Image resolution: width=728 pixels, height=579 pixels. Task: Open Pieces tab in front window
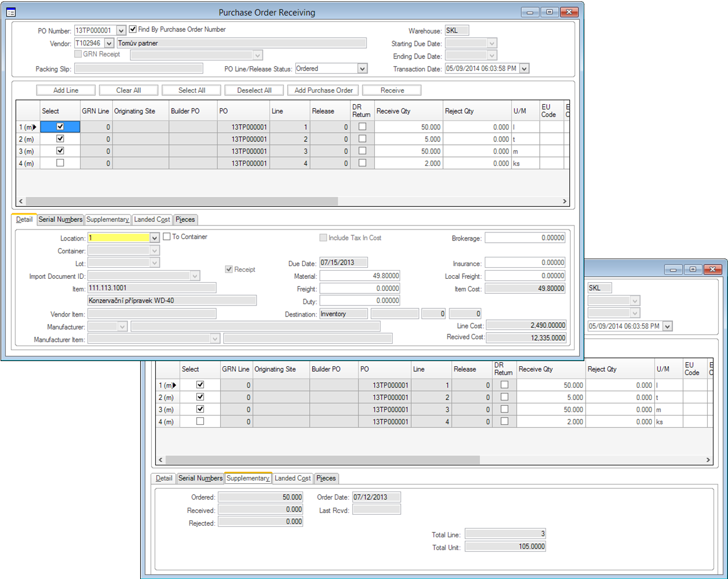[x=185, y=220]
